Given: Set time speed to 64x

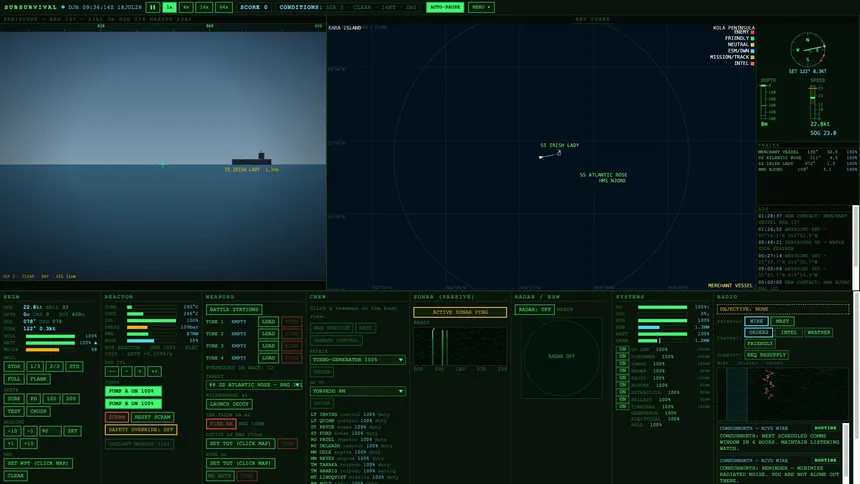Looking at the screenshot, I should click(x=223, y=7).
